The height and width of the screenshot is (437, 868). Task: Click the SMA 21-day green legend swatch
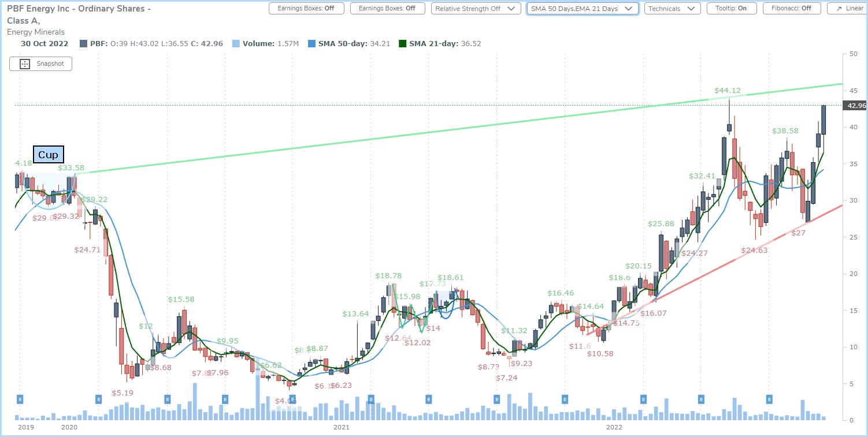coord(402,44)
